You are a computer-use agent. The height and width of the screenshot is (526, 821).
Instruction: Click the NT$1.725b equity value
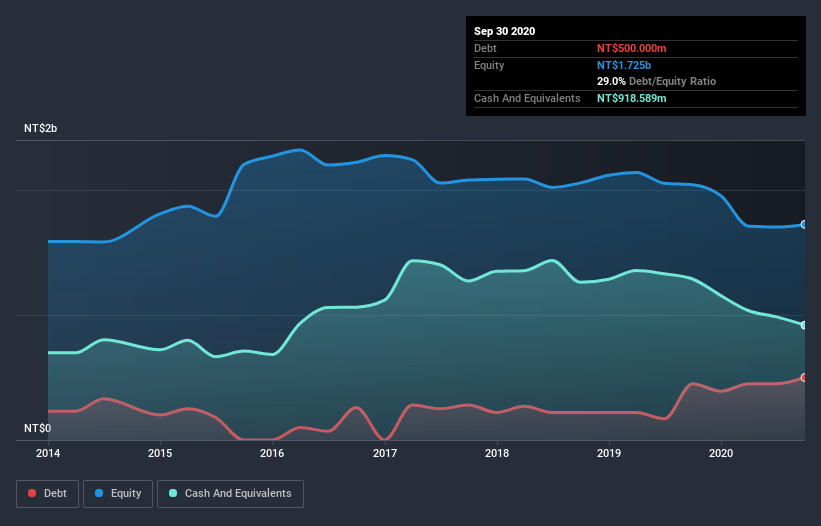tap(624, 65)
